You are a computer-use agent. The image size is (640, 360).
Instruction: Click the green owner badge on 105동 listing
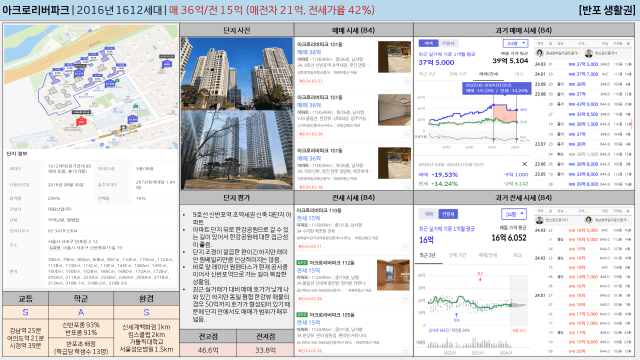click(x=302, y=315)
